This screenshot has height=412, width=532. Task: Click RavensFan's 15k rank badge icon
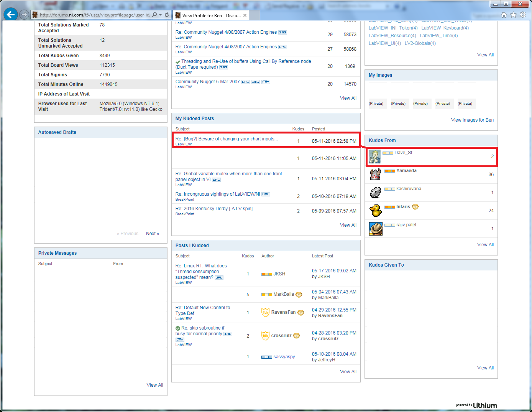pos(265,312)
